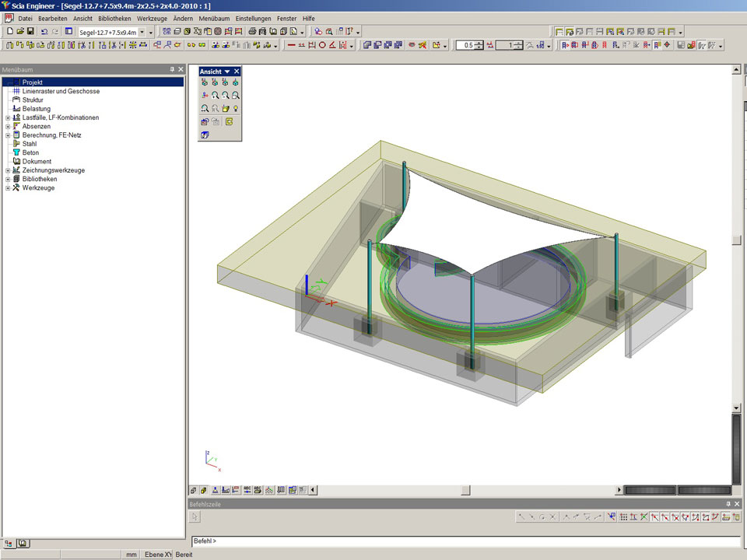The width and height of the screenshot is (747, 560).
Task: Select the circle drawing tool icon
Action: pos(322,45)
